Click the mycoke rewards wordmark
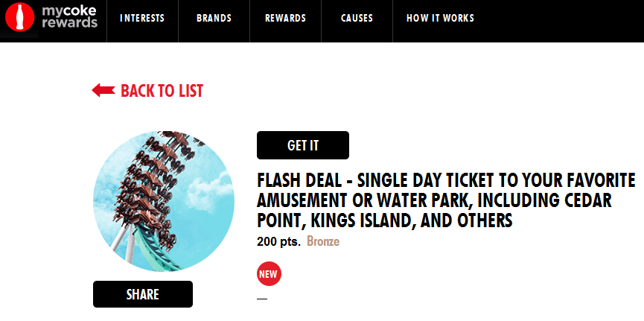Screen dimensions: 644x321 69,17
